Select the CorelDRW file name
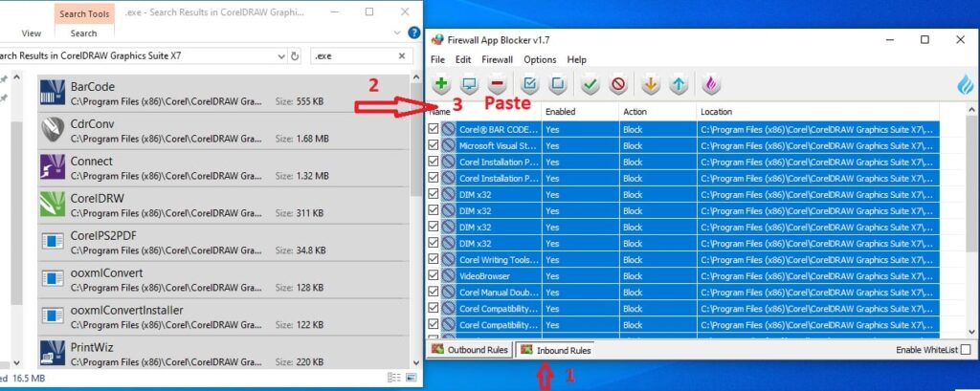 tap(97, 199)
